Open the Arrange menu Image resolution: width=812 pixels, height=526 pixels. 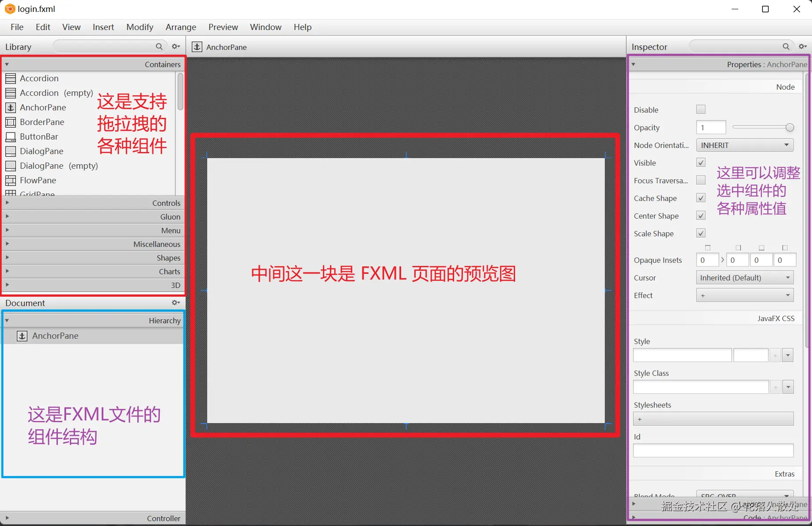[x=181, y=27]
